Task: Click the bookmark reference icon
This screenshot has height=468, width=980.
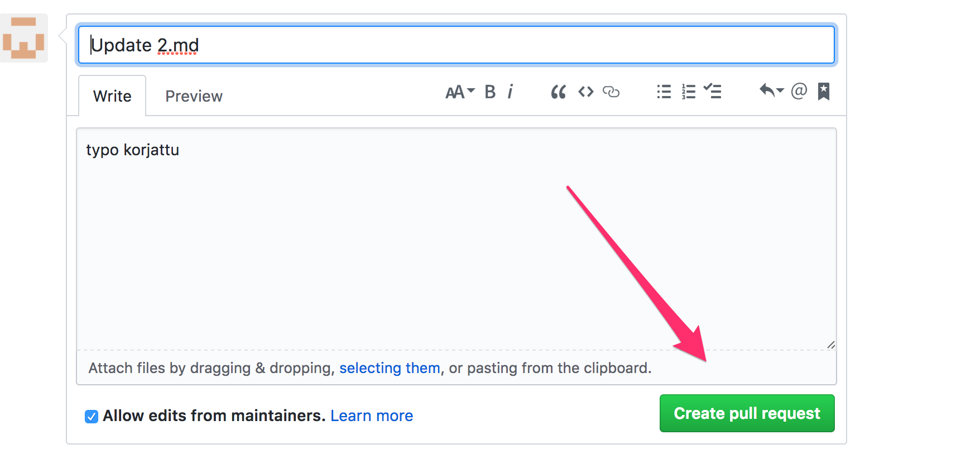Action: (x=824, y=91)
